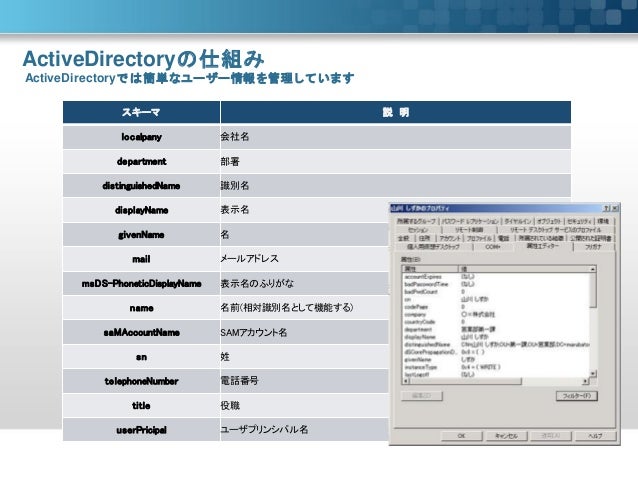This screenshot has width=638, height=479.
Task: Select the 環境 tab
Action: click(603, 221)
